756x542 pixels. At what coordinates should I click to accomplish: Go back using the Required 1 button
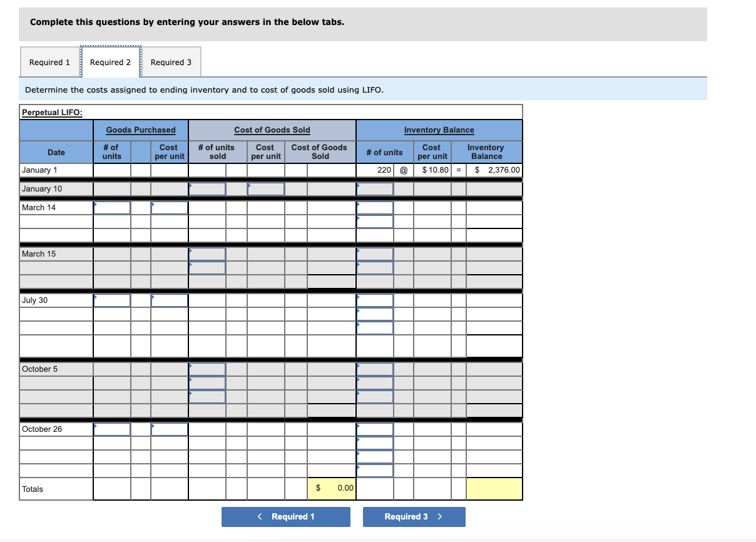point(286,516)
